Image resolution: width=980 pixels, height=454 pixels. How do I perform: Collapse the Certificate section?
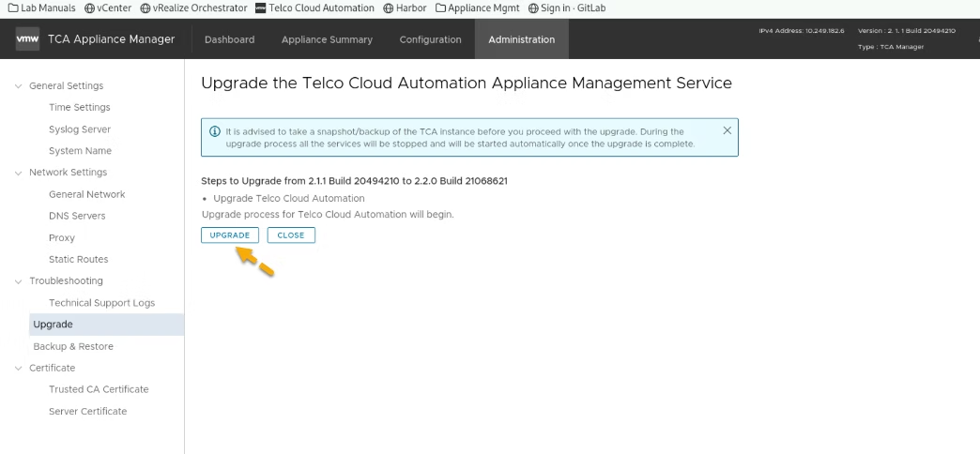point(20,368)
